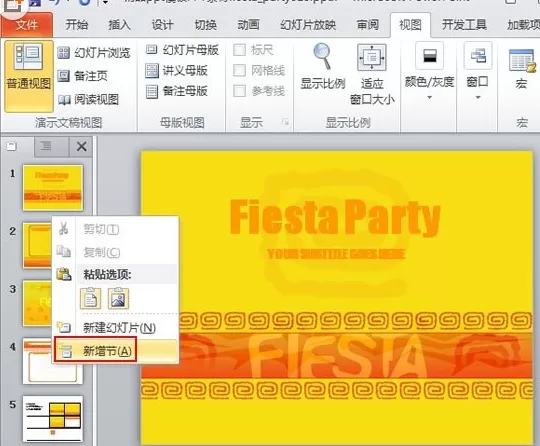
Task: Choose New Slide (新建幻灯片(N)) menu entry
Action: pos(116,327)
